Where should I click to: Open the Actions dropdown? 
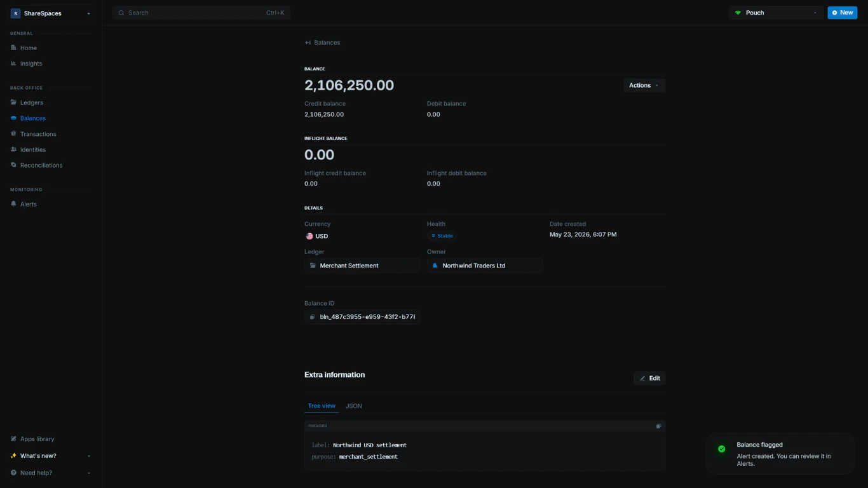pos(644,85)
